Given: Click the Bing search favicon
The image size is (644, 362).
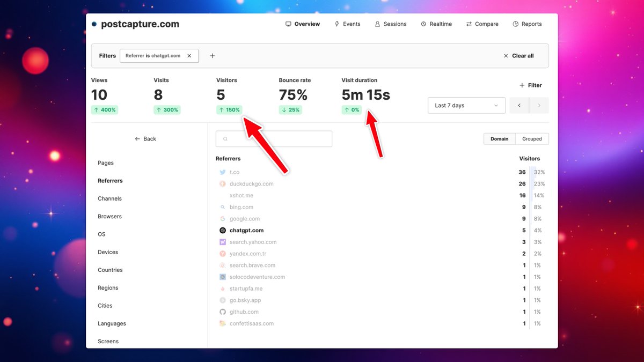Looking at the screenshot, I should [223, 207].
